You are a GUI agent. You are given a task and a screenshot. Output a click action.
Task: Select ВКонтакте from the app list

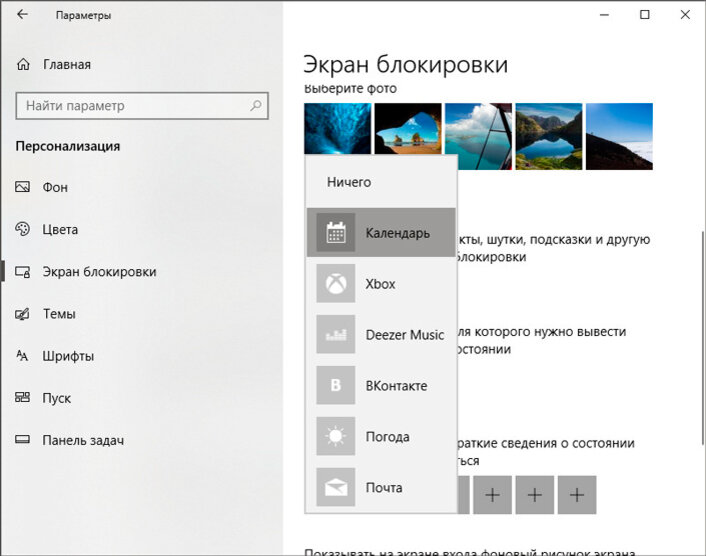[381, 385]
